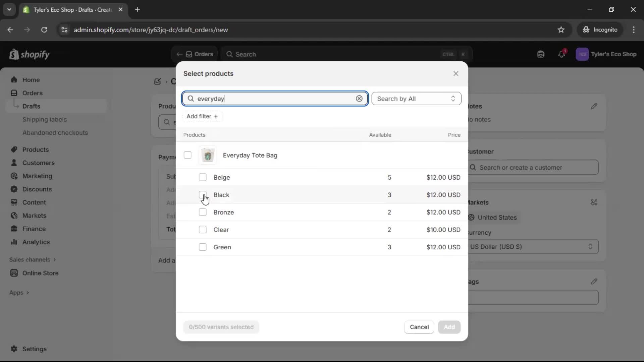
Task: Switch to the Drafts menu item
Action: tap(32, 106)
